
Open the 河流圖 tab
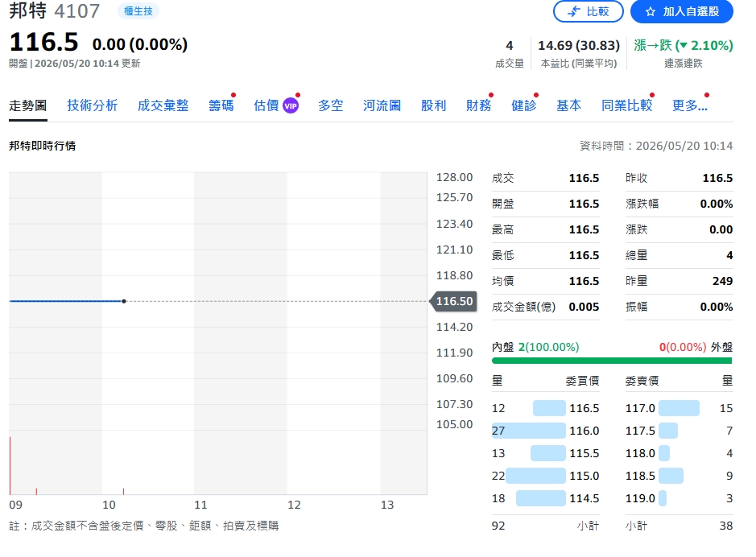pyautogui.click(x=382, y=105)
